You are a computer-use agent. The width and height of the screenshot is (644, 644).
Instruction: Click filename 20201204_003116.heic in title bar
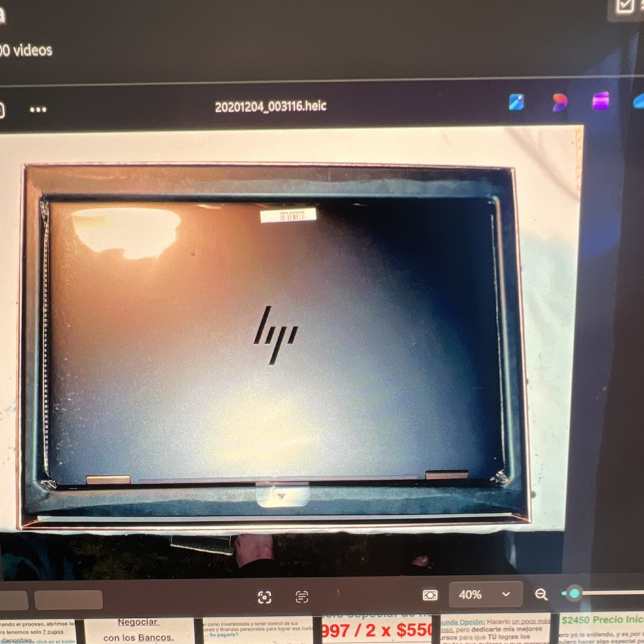pos(270,107)
